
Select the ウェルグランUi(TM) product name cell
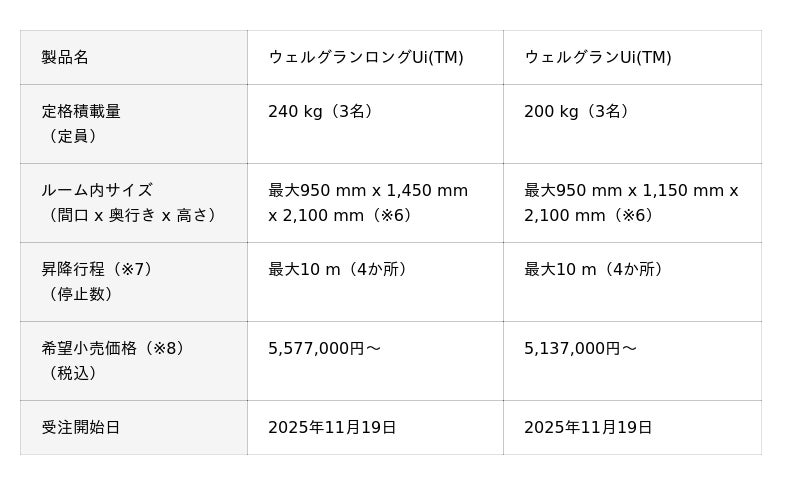click(x=597, y=57)
